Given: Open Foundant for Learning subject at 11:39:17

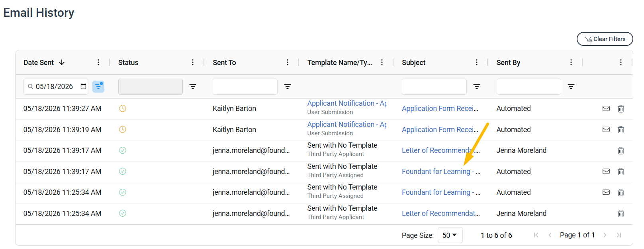Looking at the screenshot, I should (441, 172).
